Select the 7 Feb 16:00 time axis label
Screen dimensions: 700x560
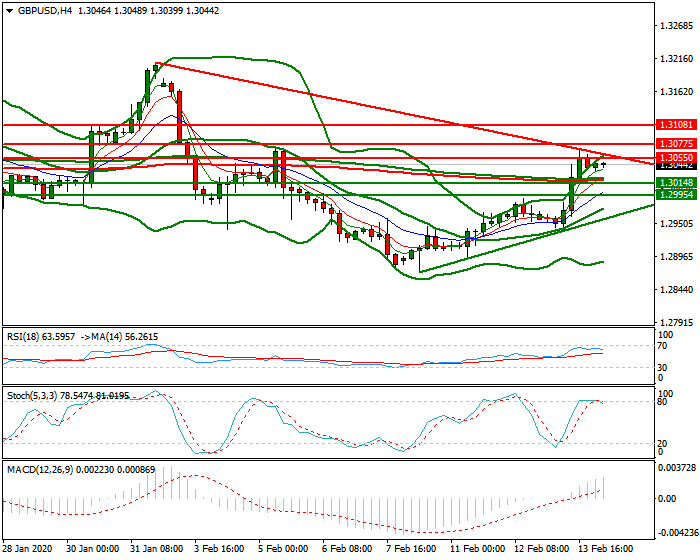[x=411, y=548]
